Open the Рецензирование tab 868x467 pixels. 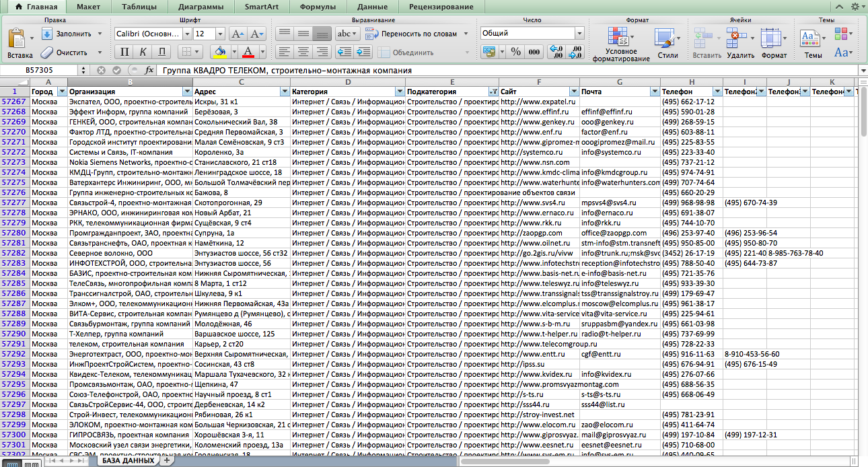click(x=441, y=7)
